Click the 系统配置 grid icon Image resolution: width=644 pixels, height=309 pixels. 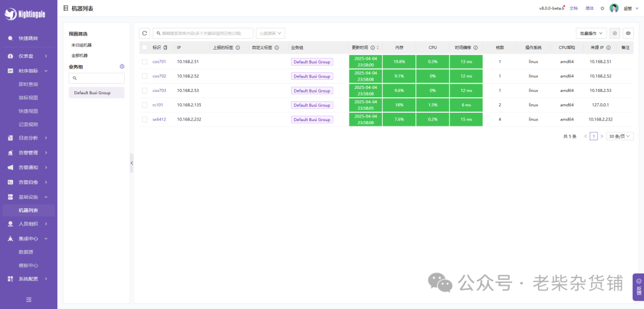click(10, 279)
